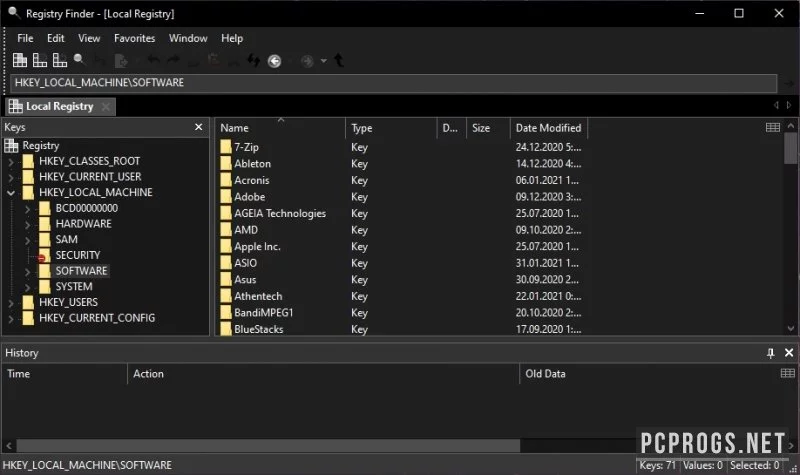800x475 pixels.
Task: Select the SECURITY key in tree
Action: (x=78, y=255)
